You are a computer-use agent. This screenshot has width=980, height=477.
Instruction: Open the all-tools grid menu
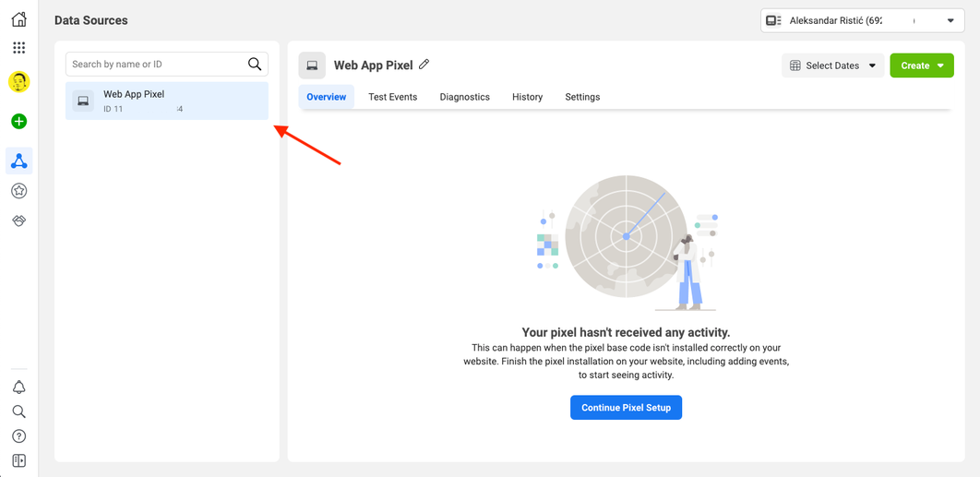pos(18,47)
